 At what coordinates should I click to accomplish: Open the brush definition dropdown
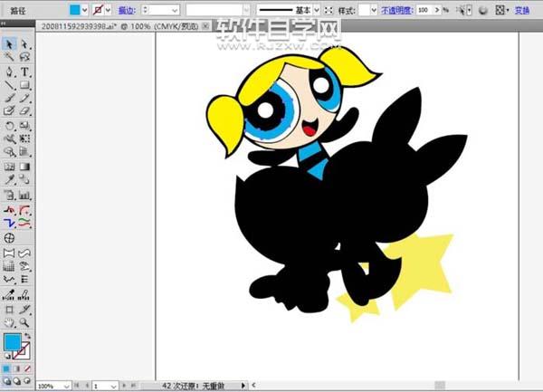246,11
